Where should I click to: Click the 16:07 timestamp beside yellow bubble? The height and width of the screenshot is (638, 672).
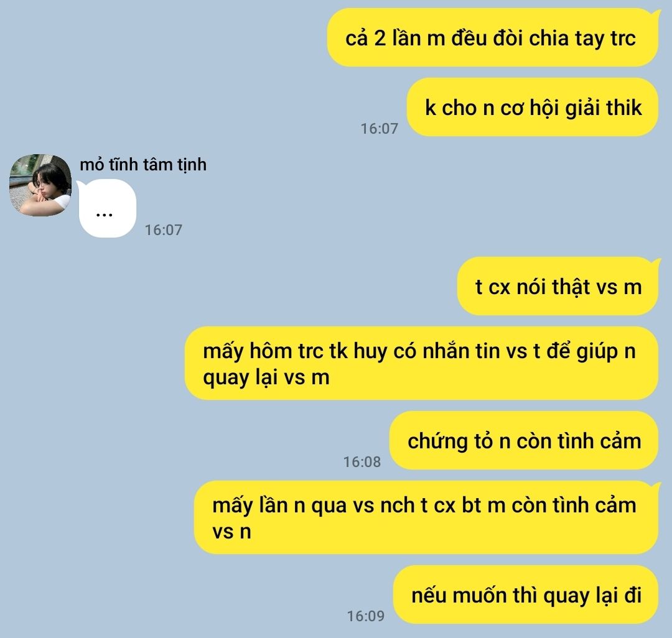pyautogui.click(x=380, y=129)
